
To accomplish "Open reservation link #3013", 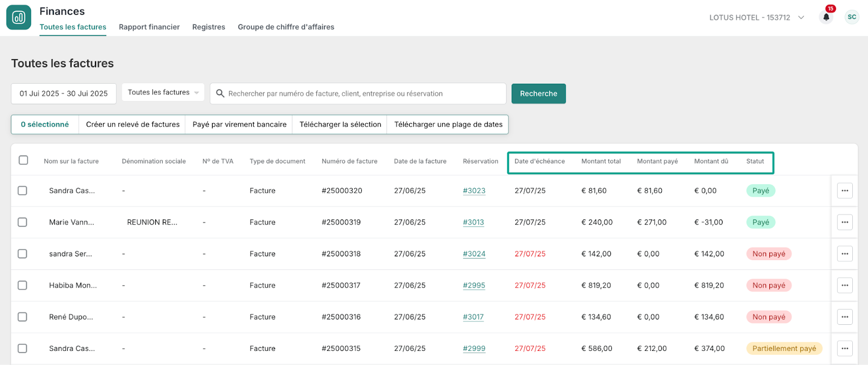I will tap(474, 222).
